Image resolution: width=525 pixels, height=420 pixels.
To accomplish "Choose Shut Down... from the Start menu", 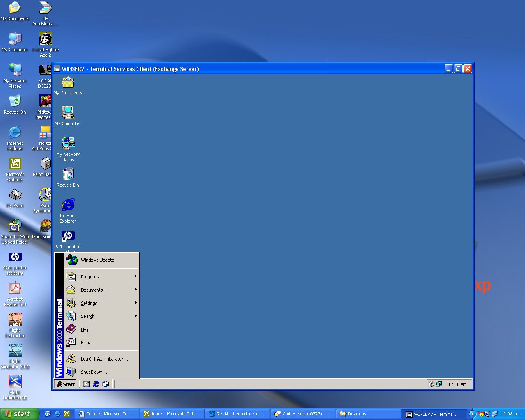I will tap(94, 372).
